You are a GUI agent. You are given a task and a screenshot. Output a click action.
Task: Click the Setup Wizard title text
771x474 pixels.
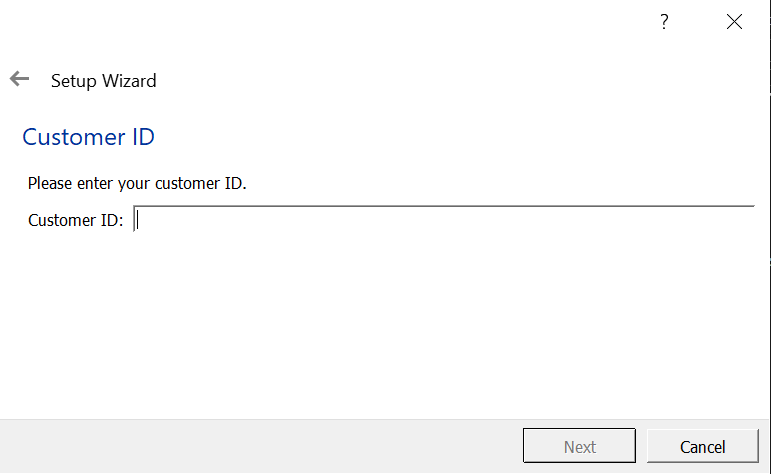[x=104, y=81]
